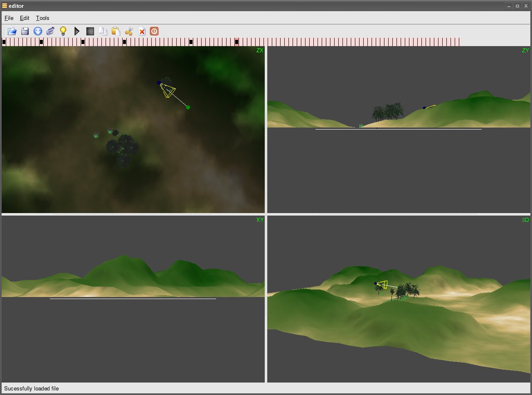
Task: Click the orange power quit icon
Action: click(154, 31)
